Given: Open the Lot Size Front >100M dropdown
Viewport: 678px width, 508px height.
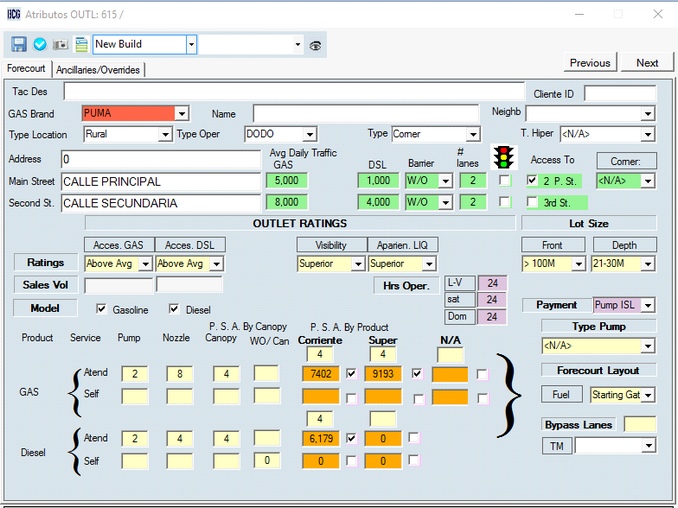Looking at the screenshot, I should pos(578,263).
